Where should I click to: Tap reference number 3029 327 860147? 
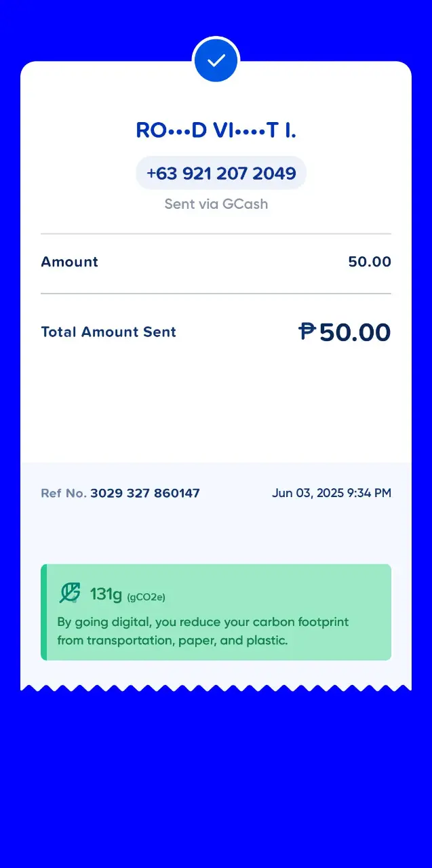(145, 493)
